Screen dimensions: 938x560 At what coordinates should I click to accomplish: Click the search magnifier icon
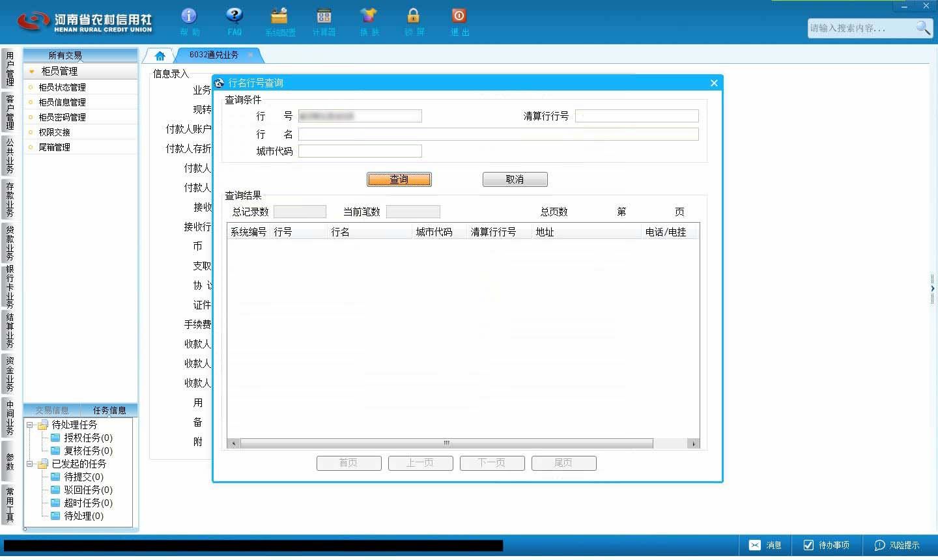[924, 27]
